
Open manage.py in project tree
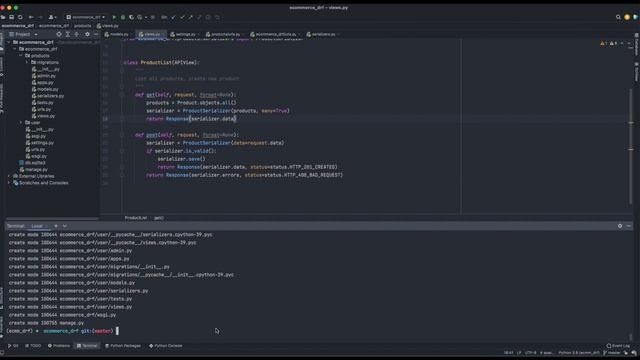click(x=33, y=169)
